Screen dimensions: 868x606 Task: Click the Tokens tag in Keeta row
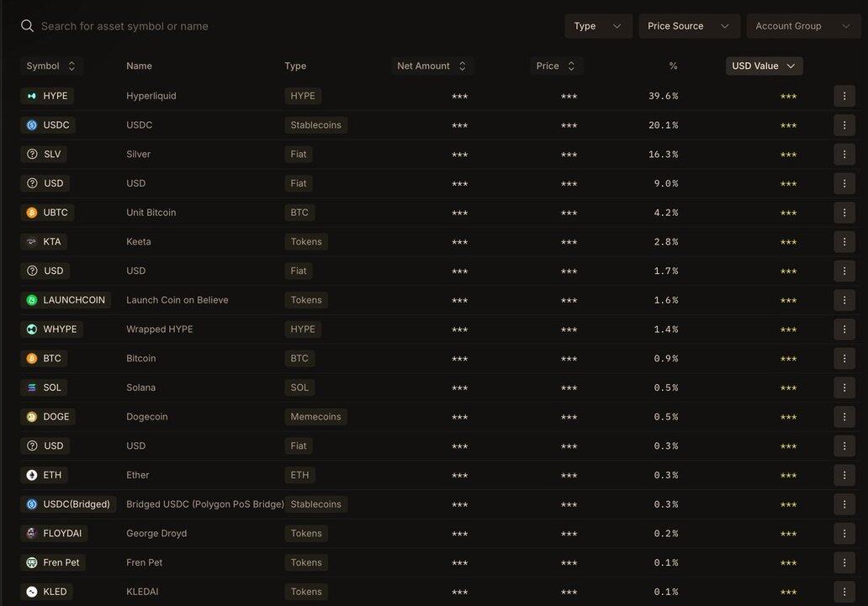click(x=306, y=242)
